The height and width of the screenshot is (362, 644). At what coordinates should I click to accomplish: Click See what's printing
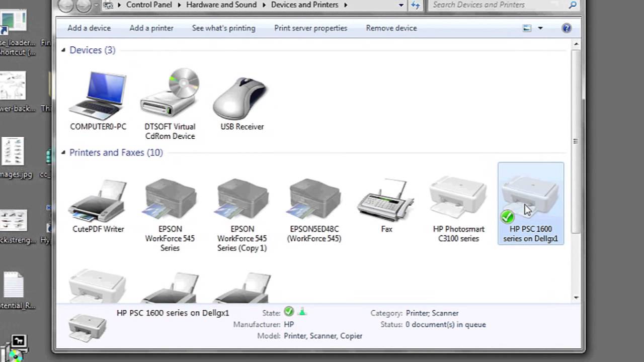click(223, 28)
